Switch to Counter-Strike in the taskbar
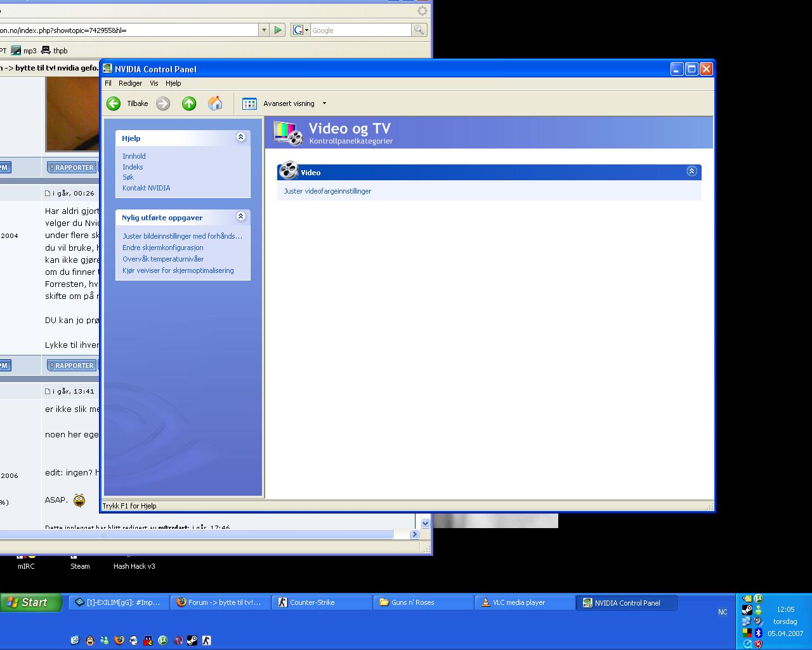812x650 pixels. pyautogui.click(x=322, y=602)
